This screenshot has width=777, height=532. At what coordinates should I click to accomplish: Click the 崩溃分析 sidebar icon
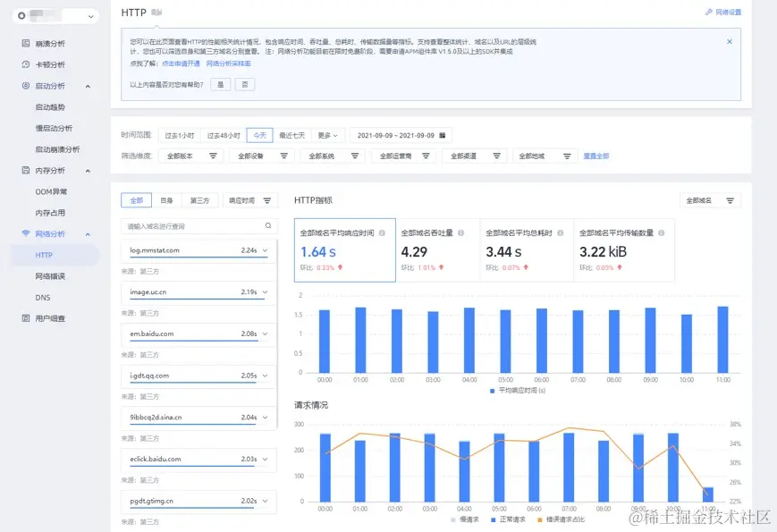coord(26,44)
